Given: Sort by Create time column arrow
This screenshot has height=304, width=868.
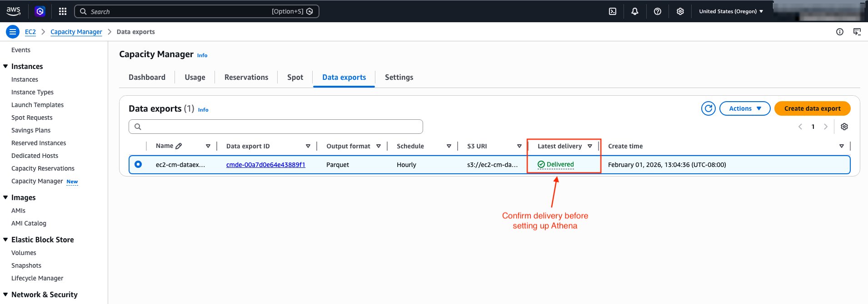Looking at the screenshot, I should (x=842, y=146).
